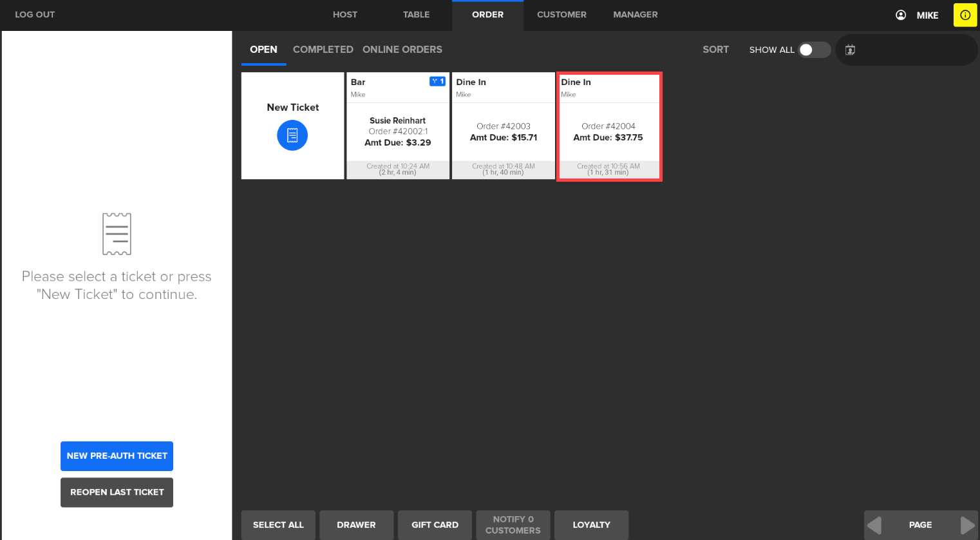Click the Gift Card button
The width and height of the screenshot is (980, 540).
coord(435,525)
